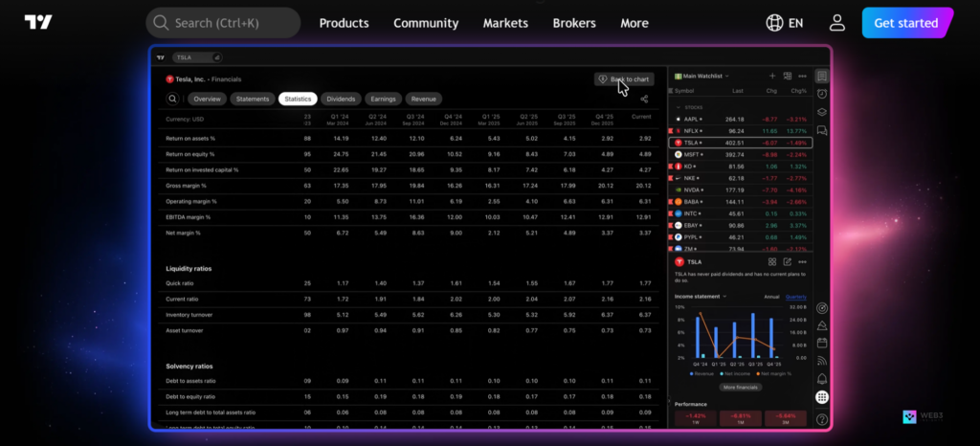
Task: Click the More financials button
Action: [740, 388]
